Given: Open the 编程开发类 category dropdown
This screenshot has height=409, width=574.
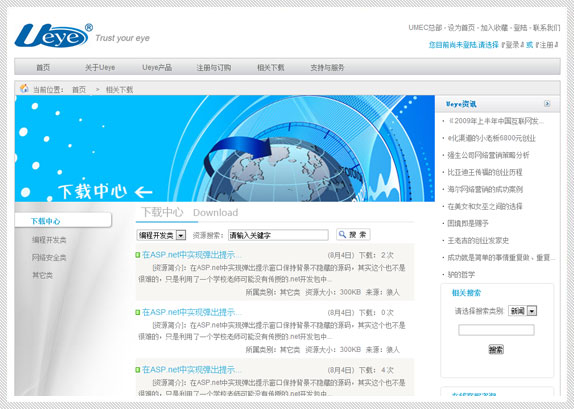Looking at the screenshot, I should click(x=161, y=235).
